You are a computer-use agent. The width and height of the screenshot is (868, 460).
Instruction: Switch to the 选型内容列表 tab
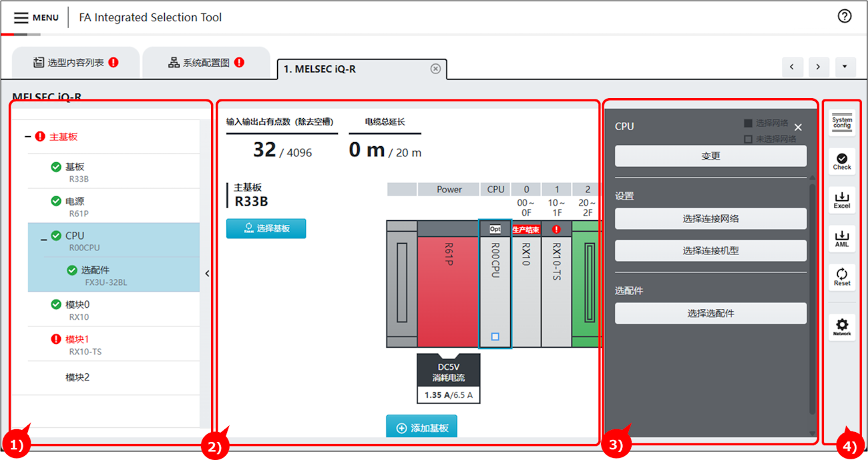pos(75,63)
